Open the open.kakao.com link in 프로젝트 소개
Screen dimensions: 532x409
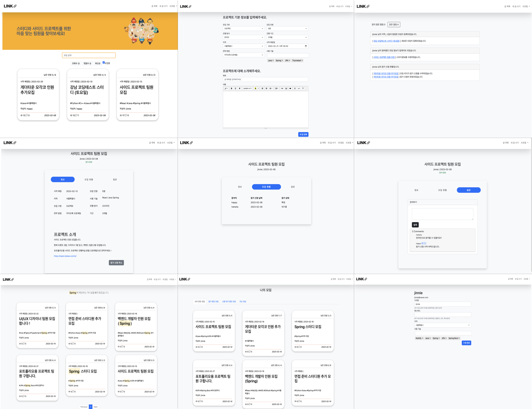(x=65, y=256)
